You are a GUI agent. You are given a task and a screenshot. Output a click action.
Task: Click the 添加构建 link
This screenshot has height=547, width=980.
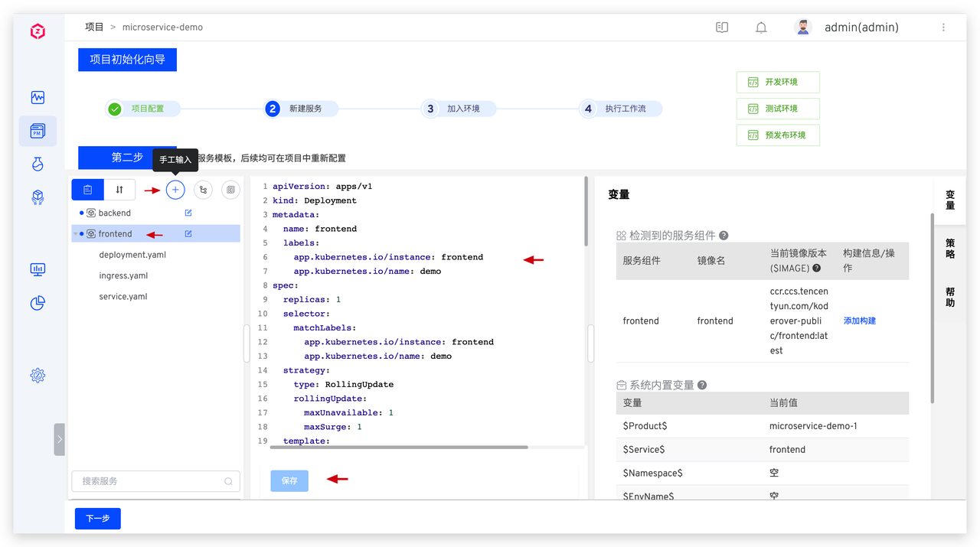[x=860, y=321]
